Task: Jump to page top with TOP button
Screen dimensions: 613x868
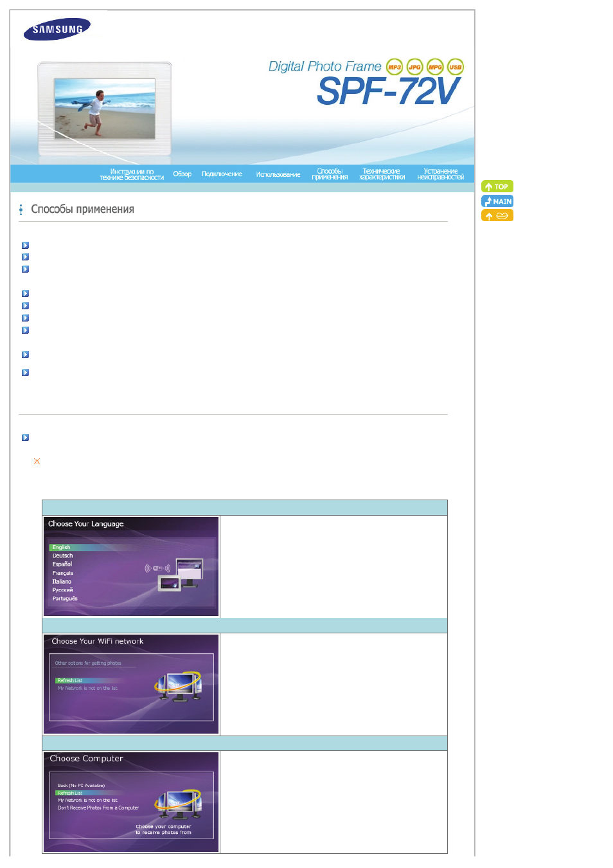Action: [x=497, y=186]
